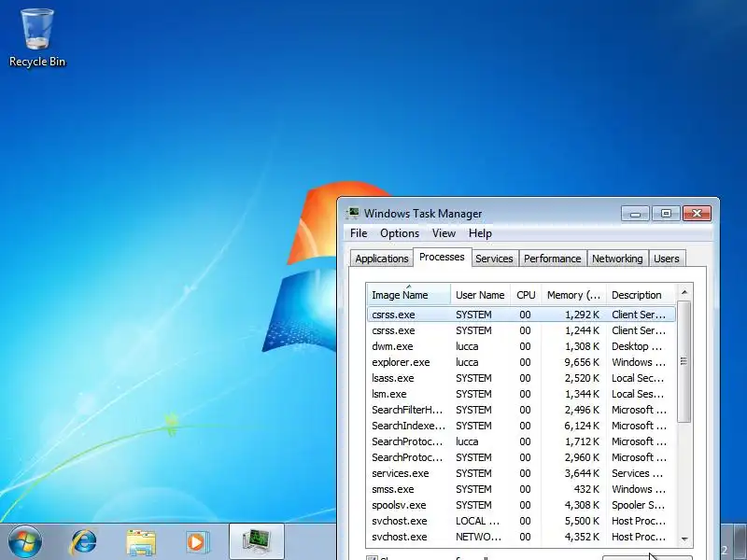747x560 pixels.
Task: Select SearchProtoc... process using 2,960 K
Action: point(522,457)
